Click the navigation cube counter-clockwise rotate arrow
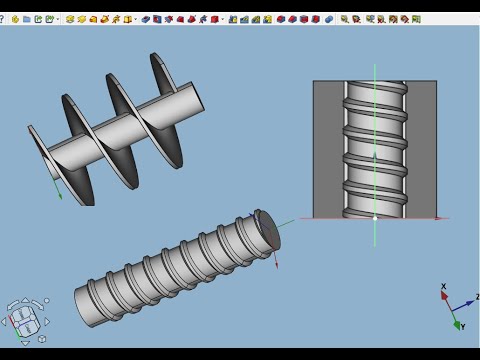The height and width of the screenshot is (360, 480). tap(13, 304)
